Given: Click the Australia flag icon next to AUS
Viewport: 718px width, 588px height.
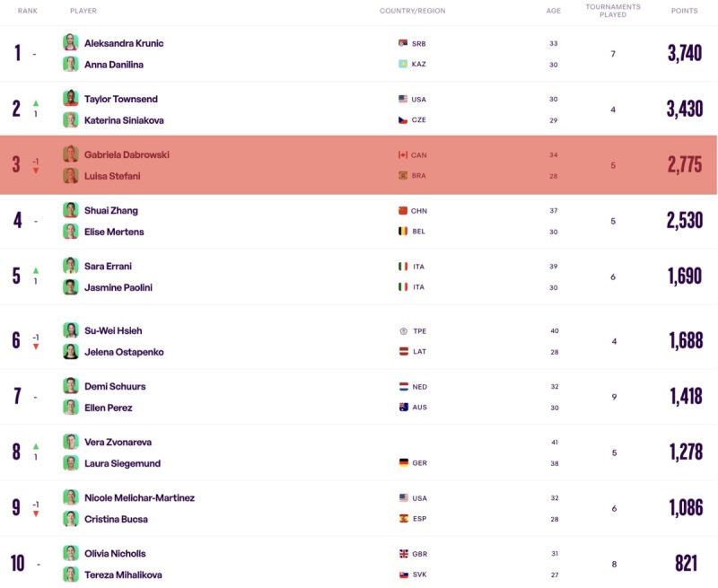Looking at the screenshot, I should (404, 408).
